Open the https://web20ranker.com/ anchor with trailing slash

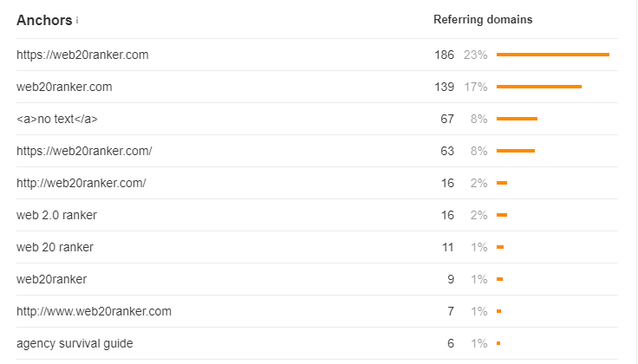[x=84, y=151]
